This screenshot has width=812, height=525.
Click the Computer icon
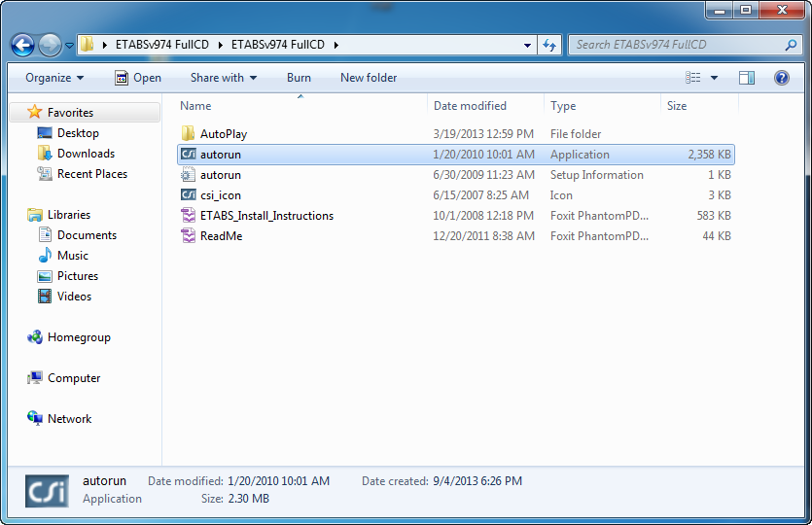(35, 378)
